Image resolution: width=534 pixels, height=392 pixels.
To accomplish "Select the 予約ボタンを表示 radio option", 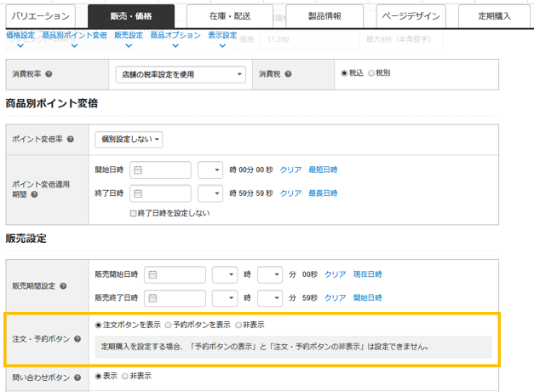I will [x=168, y=325].
